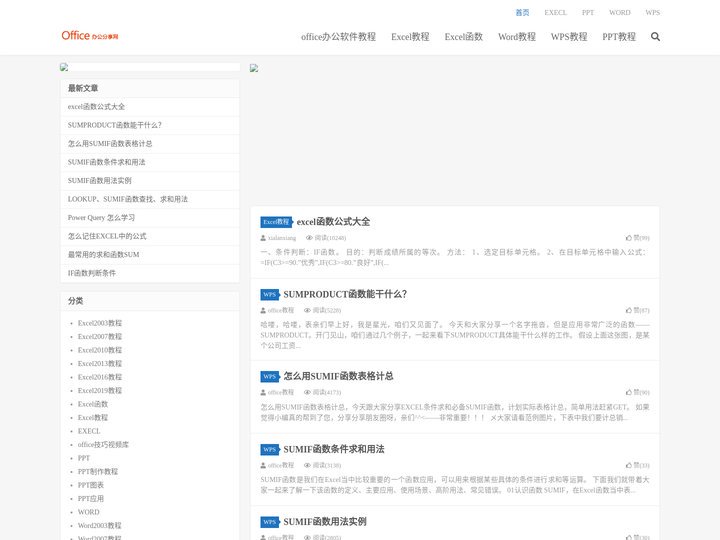Open sidebar link 怎么记住EXCEL中的公式
This screenshot has height=540, width=720.
click(x=107, y=236)
